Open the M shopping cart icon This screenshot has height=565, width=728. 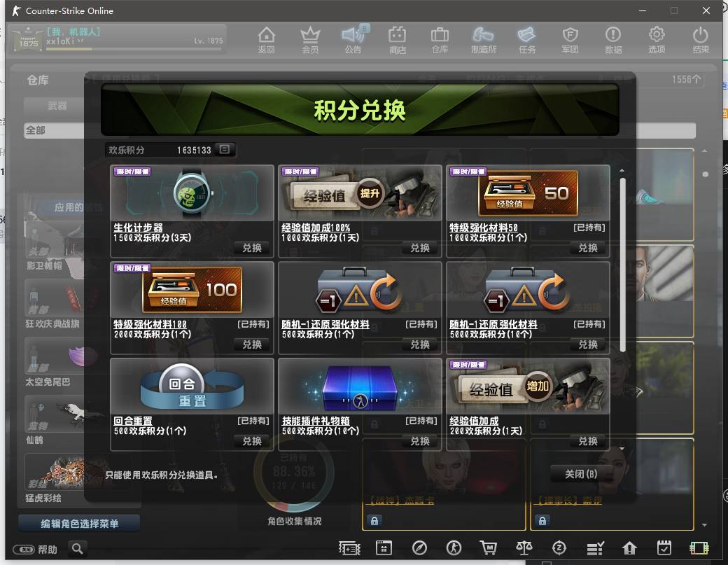coord(488,548)
